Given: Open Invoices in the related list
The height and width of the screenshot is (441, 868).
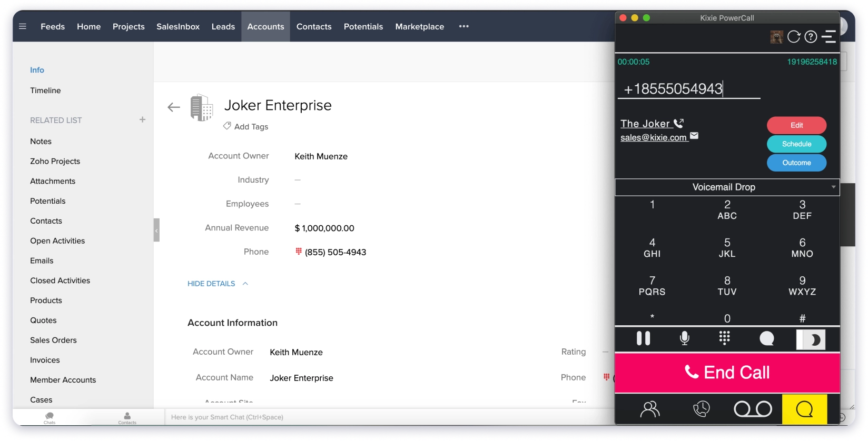Looking at the screenshot, I should click(x=45, y=360).
